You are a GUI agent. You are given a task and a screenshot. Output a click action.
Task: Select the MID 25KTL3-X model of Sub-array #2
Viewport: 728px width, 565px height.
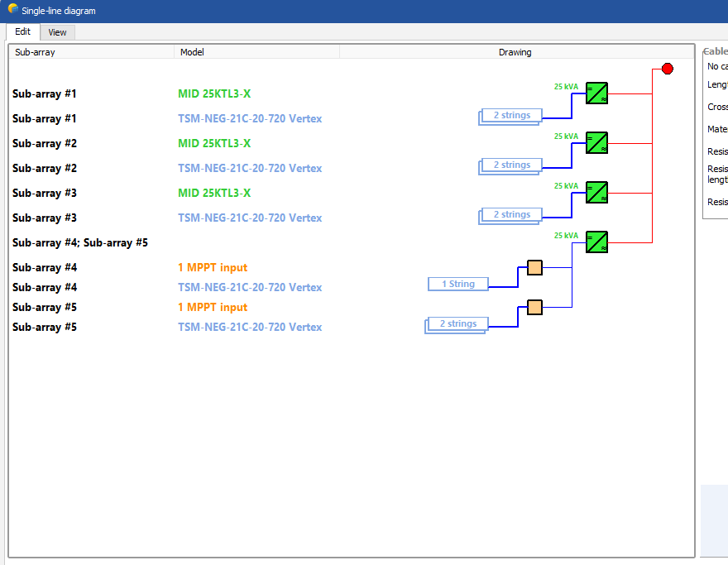214,143
